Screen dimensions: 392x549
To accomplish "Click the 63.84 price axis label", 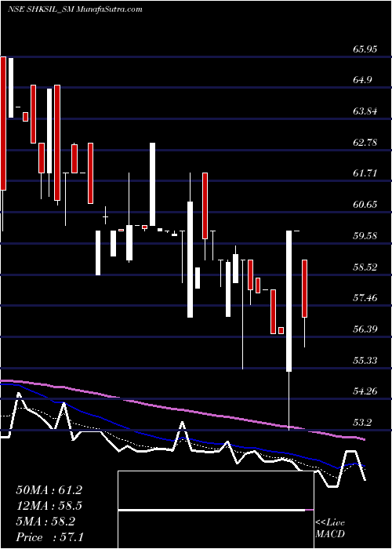I will coord(365,111).
